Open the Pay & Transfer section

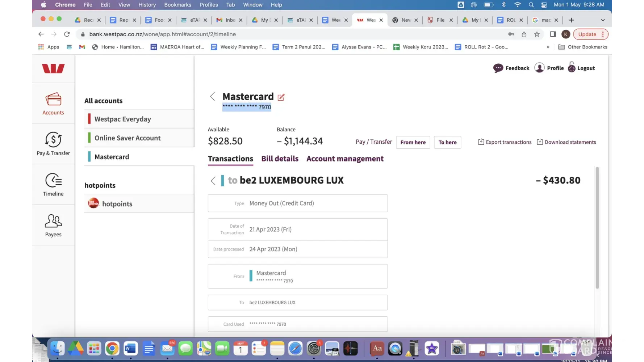tap(53, 144)
